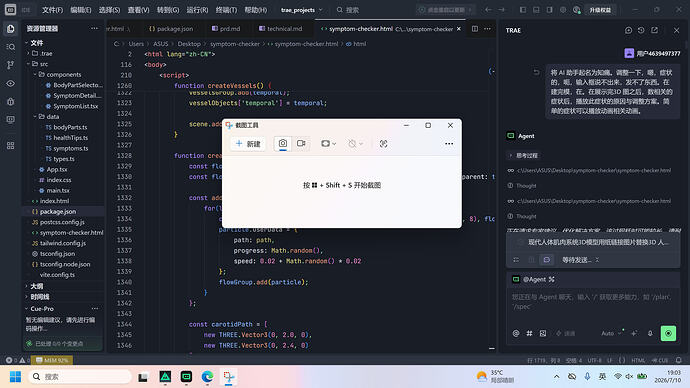The width and height of the screenshot is (690, 388).
Task: Switch to the technical.md tab
Action: click(281, 29)
